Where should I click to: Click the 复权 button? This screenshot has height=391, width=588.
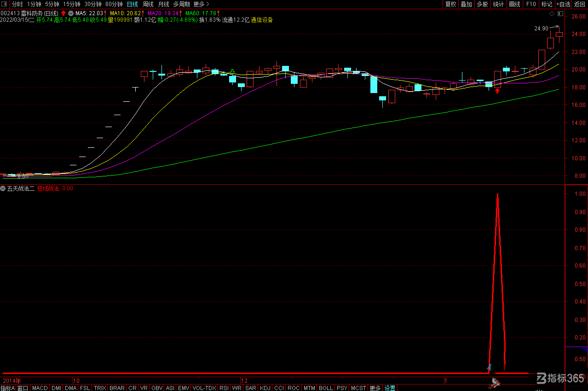pos(450,4)
